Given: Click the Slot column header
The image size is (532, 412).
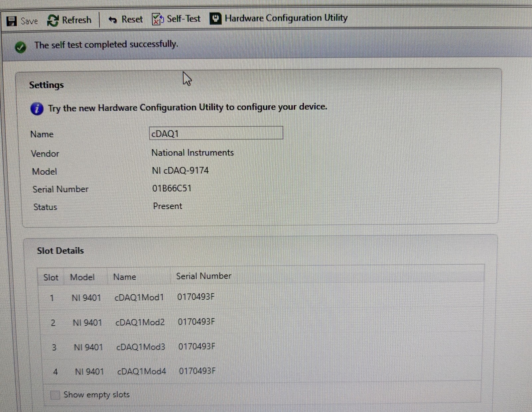Looking at the screenshot, I should click(51, 277).
